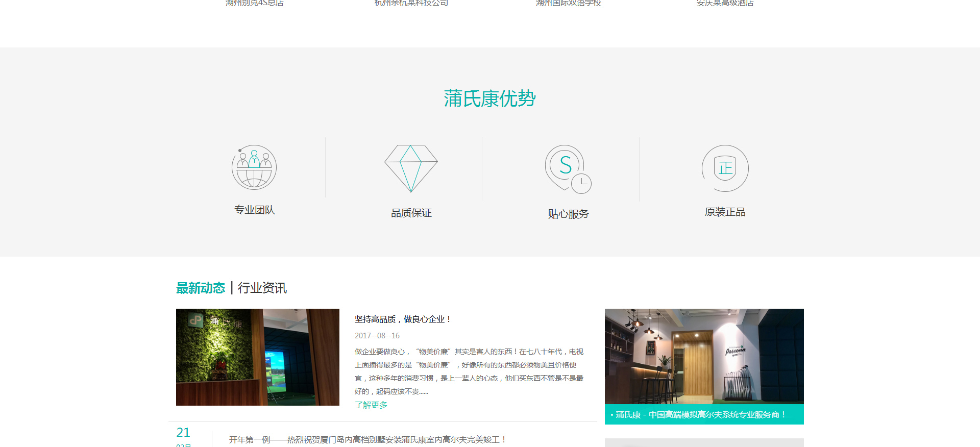Viewport: 980px width, 447px height.
Task: Click the S-with-clock service icon
Action: (568, 169)
